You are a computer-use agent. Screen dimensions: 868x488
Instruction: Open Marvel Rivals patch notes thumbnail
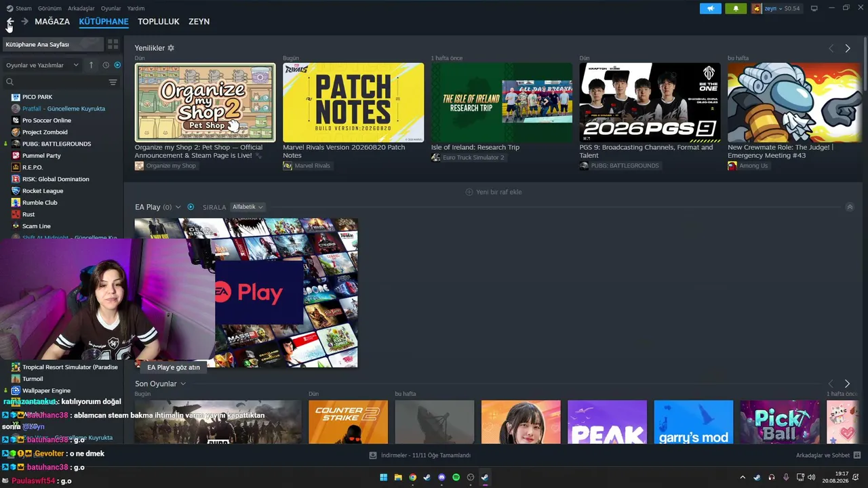(353, 102)
